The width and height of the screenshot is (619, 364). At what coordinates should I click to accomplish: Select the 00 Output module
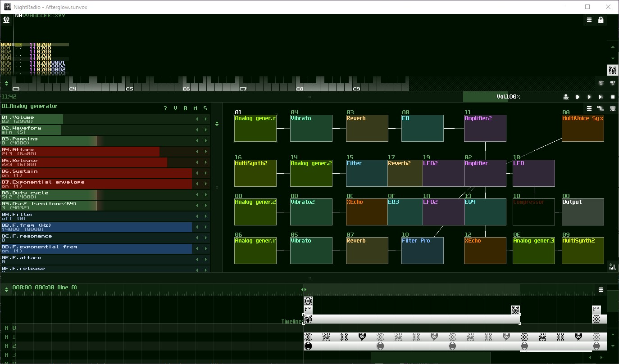(x=583, y=212)
